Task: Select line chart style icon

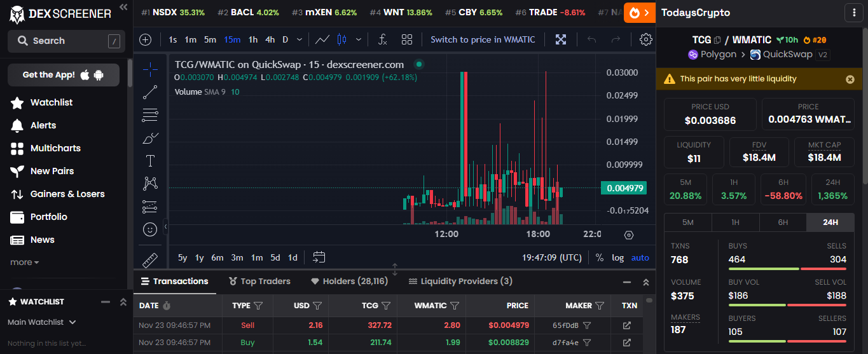Action: point(322,39)
